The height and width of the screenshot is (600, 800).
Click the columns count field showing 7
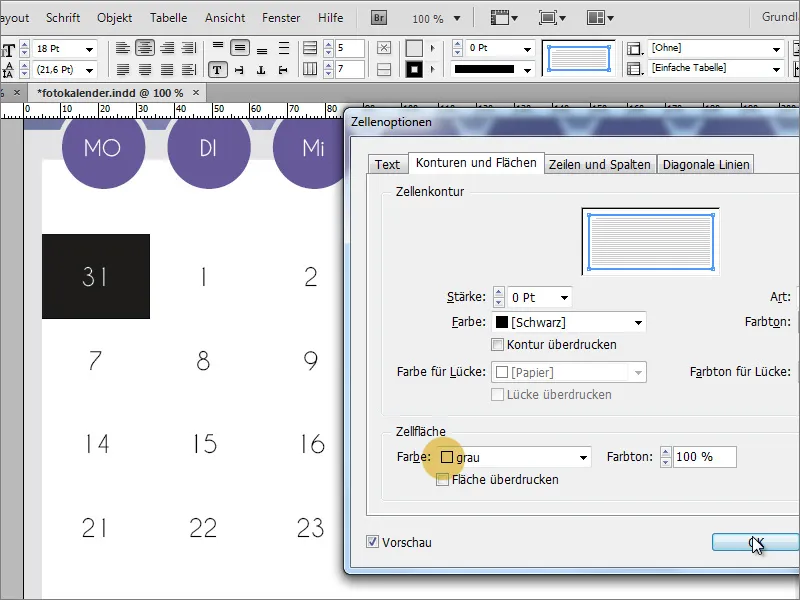[349, 69]
